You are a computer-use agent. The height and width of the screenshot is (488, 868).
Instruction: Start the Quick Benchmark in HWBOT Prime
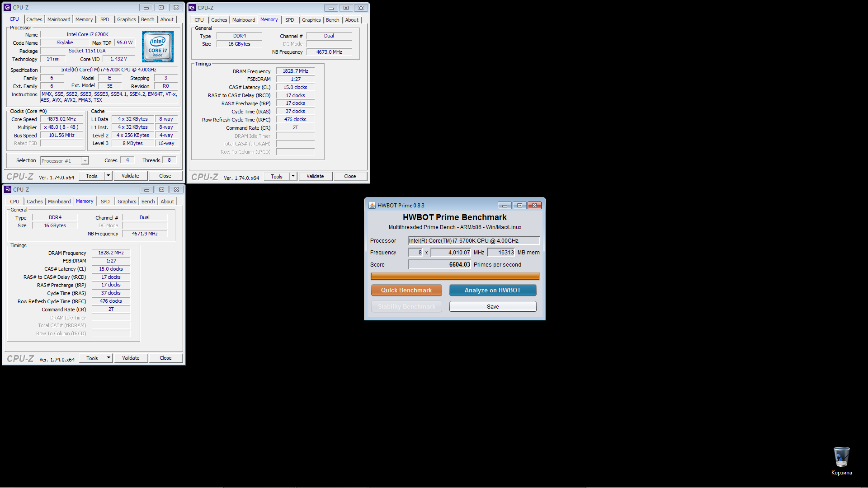point(406,290)
